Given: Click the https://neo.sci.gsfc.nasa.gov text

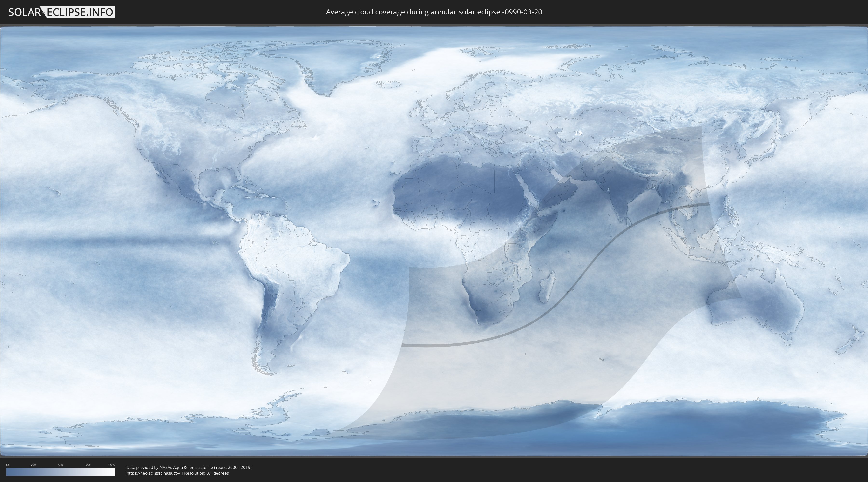Looking at the screenshot, I should (x=153, y=473).
